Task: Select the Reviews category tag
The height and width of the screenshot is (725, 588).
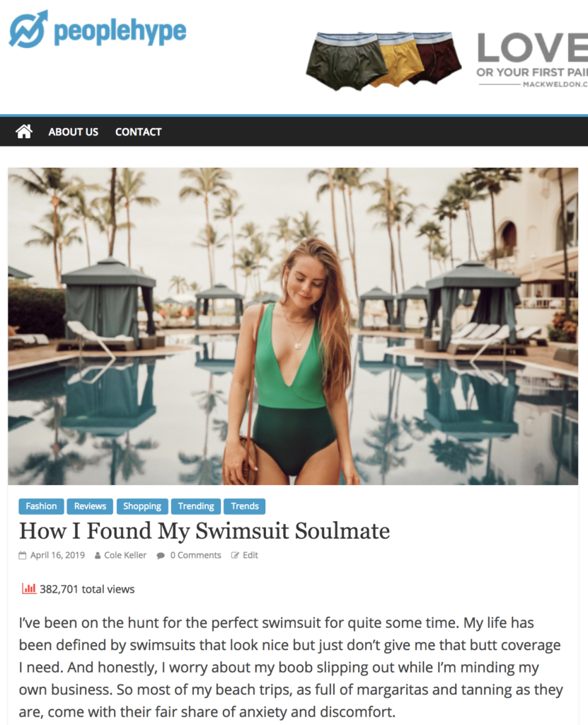Action: click(90, 506)
